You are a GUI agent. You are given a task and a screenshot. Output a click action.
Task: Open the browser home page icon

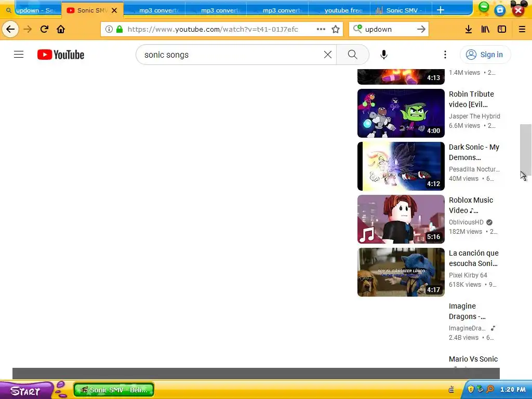pyautogui.click(x=61, y=29)
